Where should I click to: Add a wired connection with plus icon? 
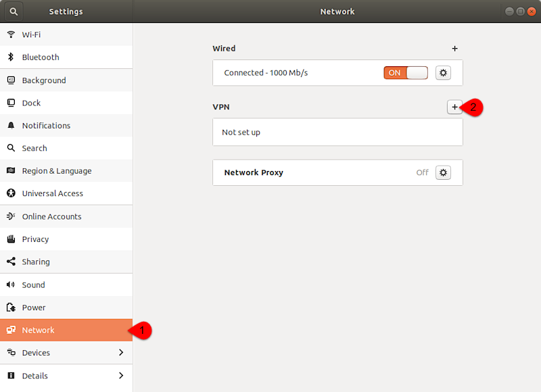[454, 49]
